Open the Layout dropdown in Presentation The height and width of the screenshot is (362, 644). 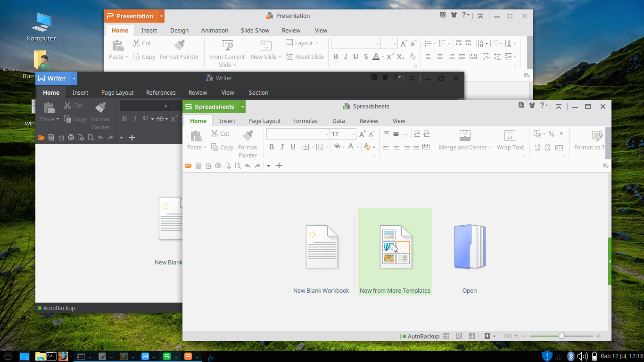302,43
